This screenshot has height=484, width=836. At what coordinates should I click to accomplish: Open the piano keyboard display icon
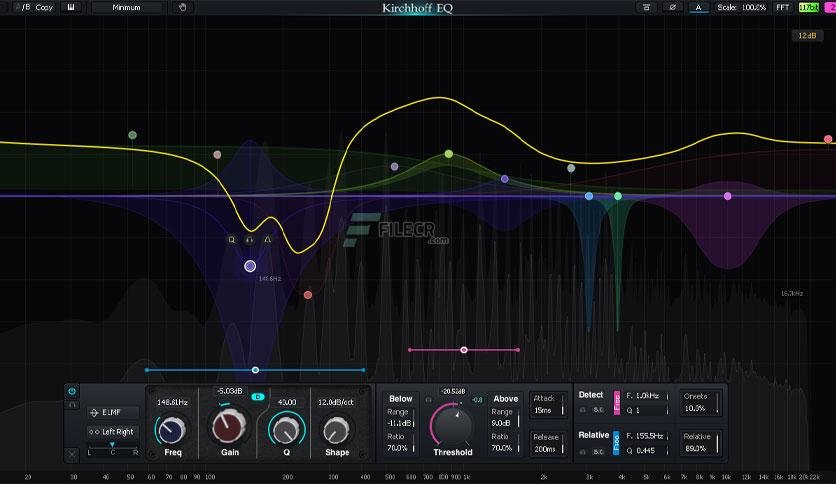click(x=71, y=7)
